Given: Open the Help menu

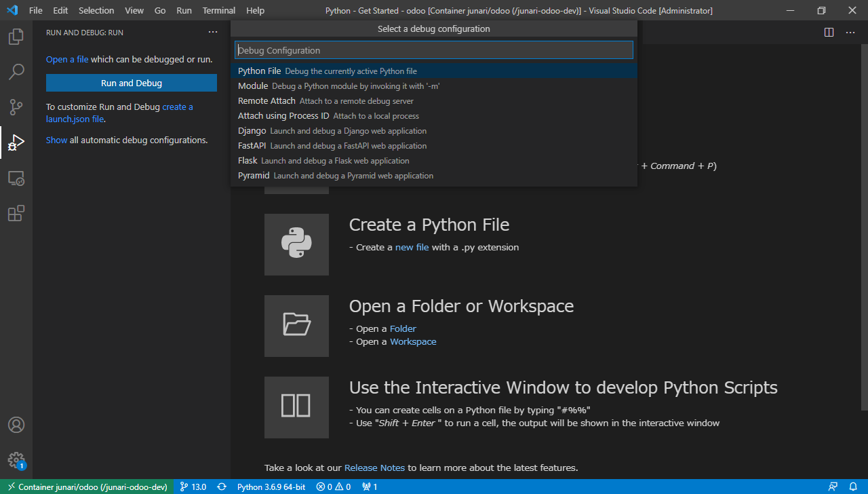Looking at the screenshot, I should 256,10.
